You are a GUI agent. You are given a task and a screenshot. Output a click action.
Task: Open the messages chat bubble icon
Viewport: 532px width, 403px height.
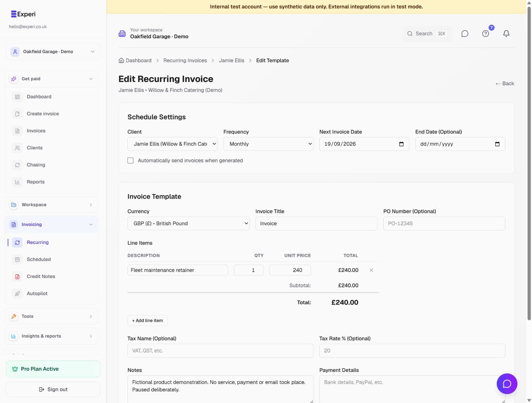coord(465,34)
